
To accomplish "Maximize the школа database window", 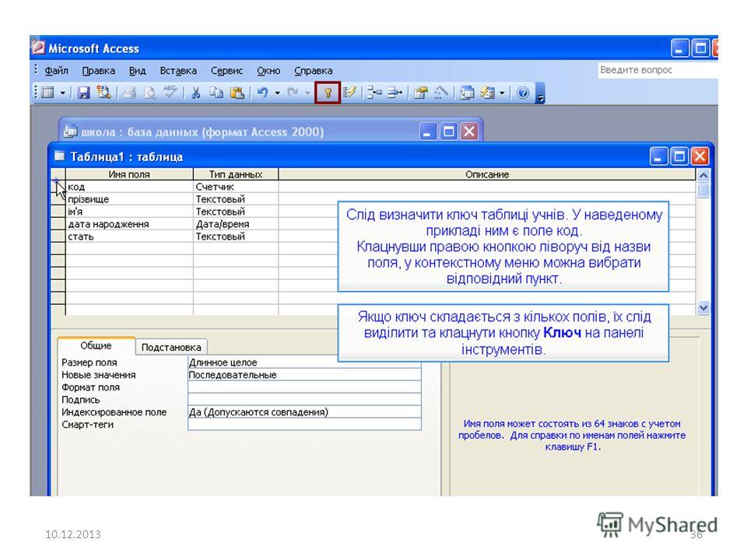I will click(448, 131).
